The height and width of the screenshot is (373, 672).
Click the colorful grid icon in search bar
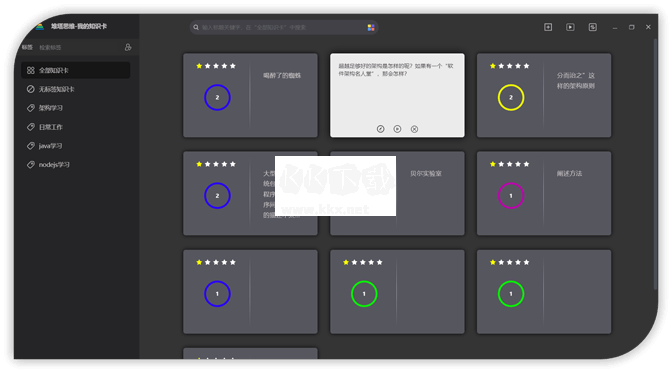coord(371,27)
